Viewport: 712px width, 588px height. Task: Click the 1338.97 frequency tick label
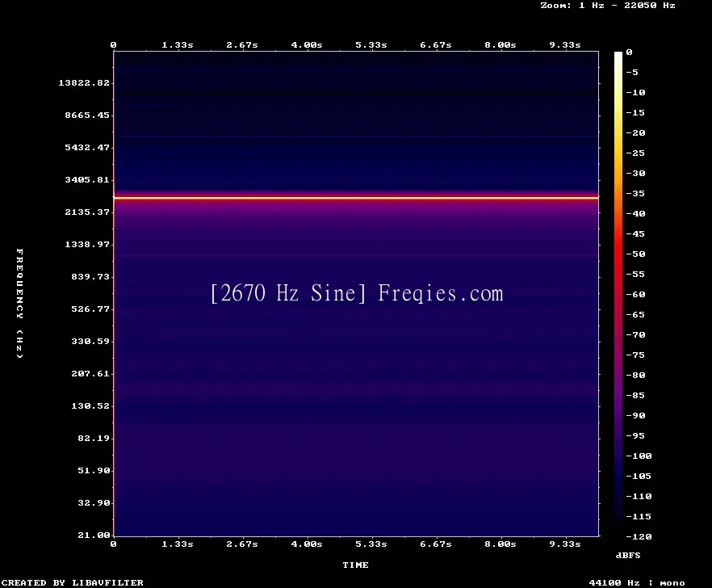coord(87,244)
